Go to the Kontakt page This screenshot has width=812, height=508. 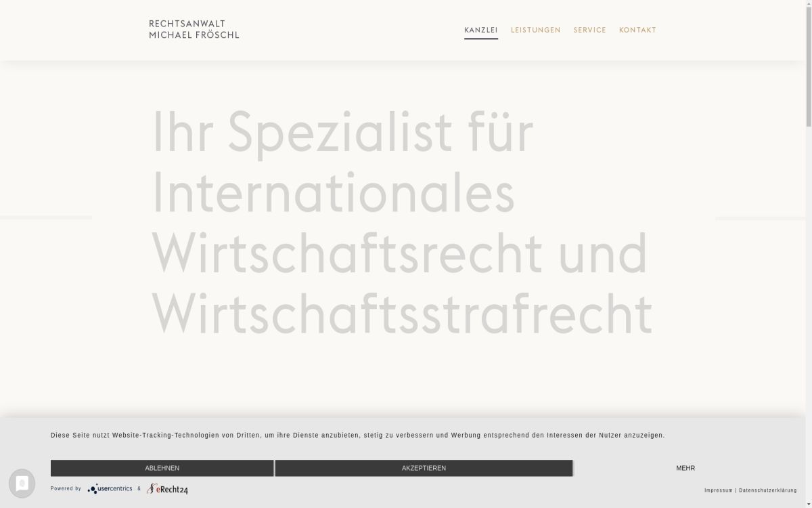637,30
